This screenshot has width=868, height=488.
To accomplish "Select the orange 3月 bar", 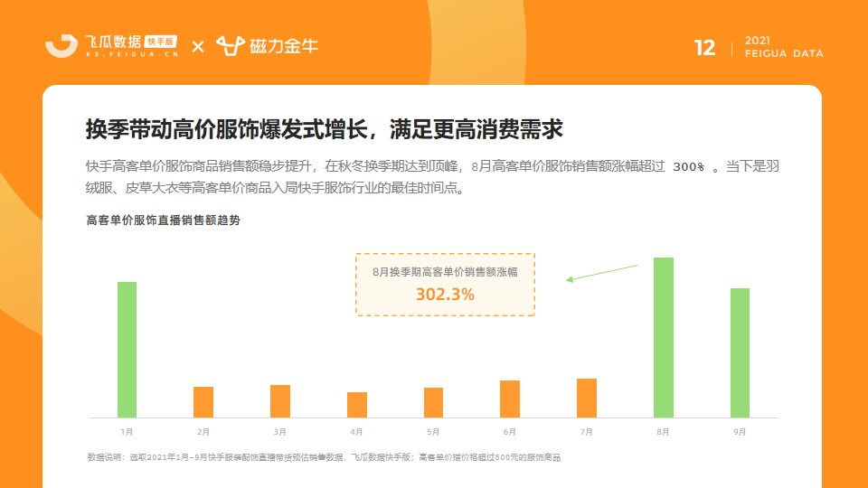I will click(280, 401).
